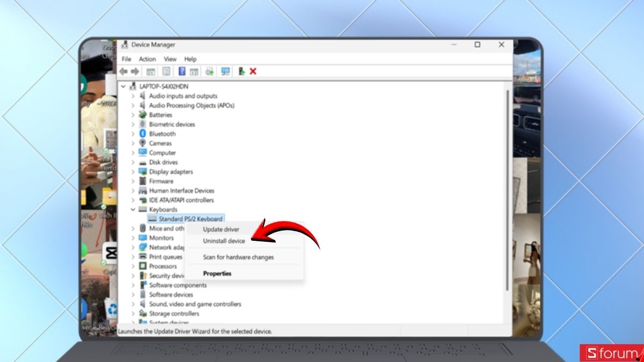Open the Properties sheet toolbar icon
644x362 pixels.
click(166, 71)
